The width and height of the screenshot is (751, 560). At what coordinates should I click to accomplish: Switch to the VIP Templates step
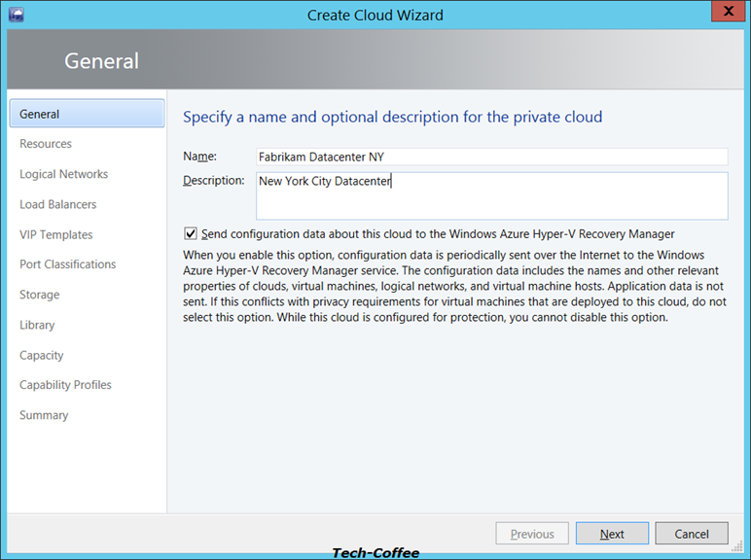(56, 234)
